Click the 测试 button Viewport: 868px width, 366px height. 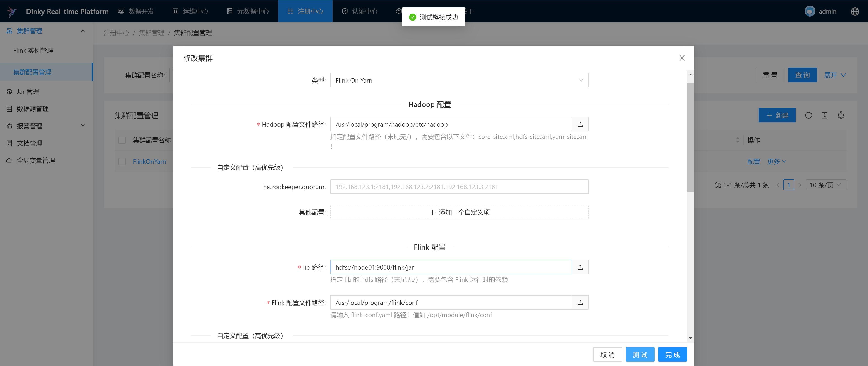(640, 354)
